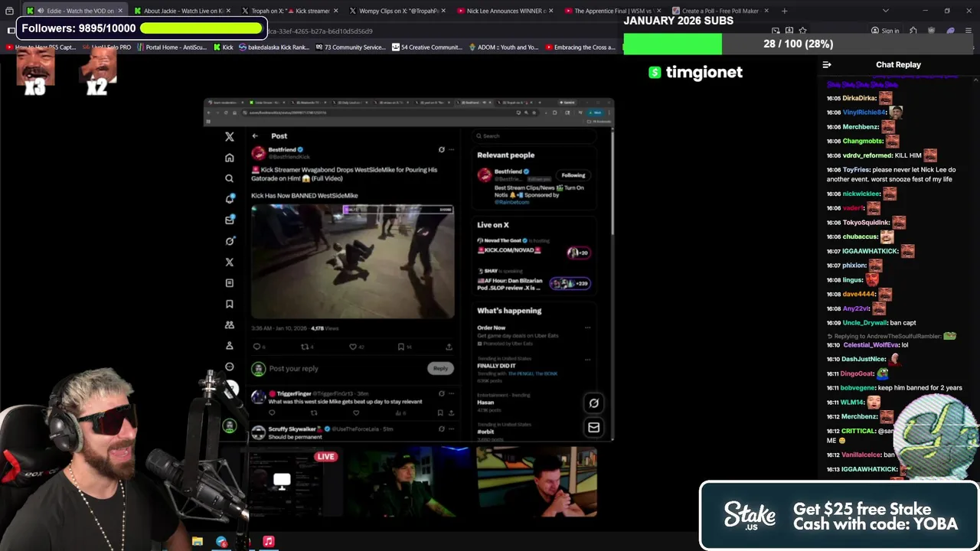
Task: Click the reply bubble under Bestfriend post
Action: [x=257, y=347]
